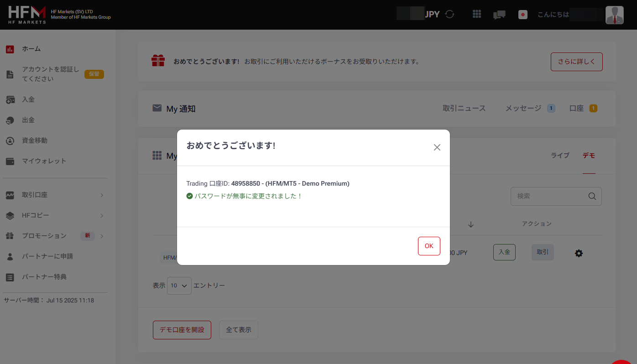Go to 入金 in the sidebar
The width and height of the screenshot is (637, 364).
click(28, 99)
